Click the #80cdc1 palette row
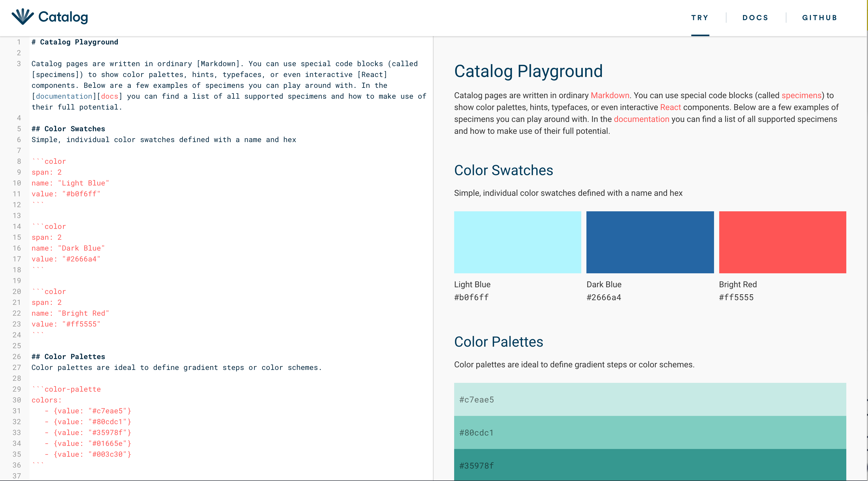Image resolution: width=868 pixels, height=481 pixels. click(x=650, y=432)
